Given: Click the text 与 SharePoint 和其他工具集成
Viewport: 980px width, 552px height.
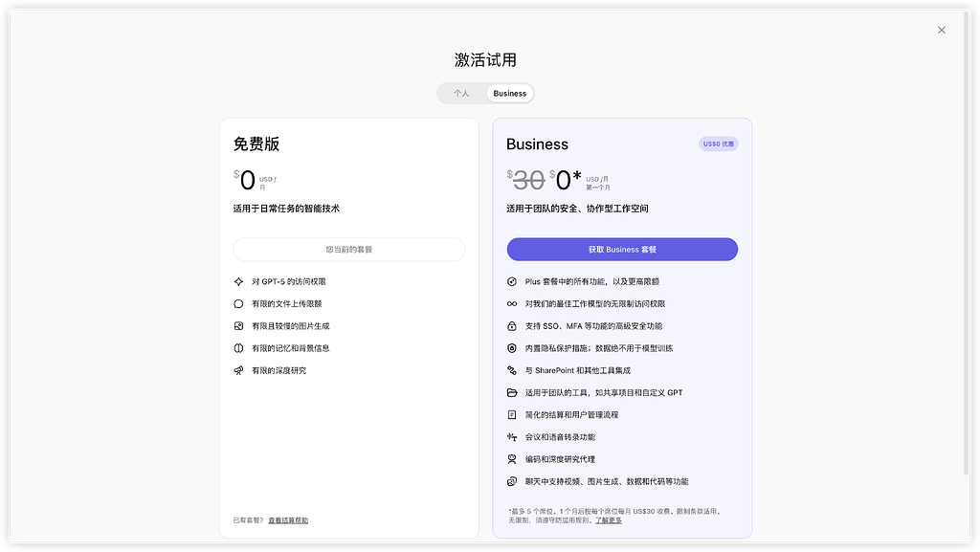Looking at the screenshot, I should [577, 371].
